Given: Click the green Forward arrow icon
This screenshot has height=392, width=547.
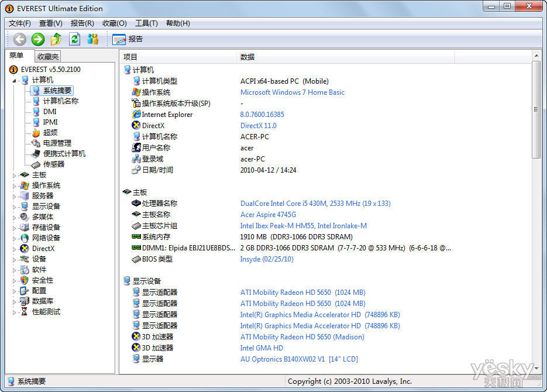Looking at the screenshot, I should point(38,39).
